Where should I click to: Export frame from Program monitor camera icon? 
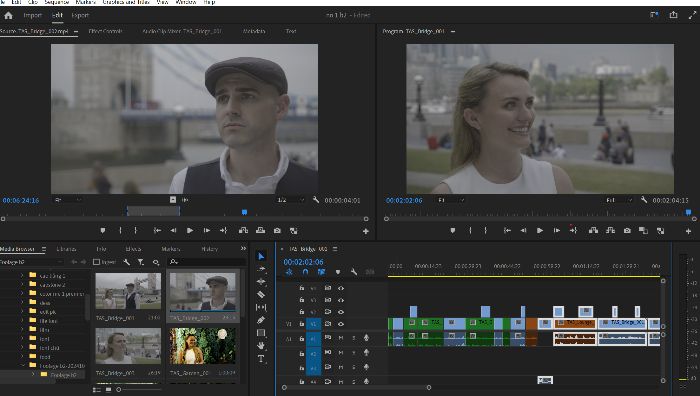coord(627,230)
